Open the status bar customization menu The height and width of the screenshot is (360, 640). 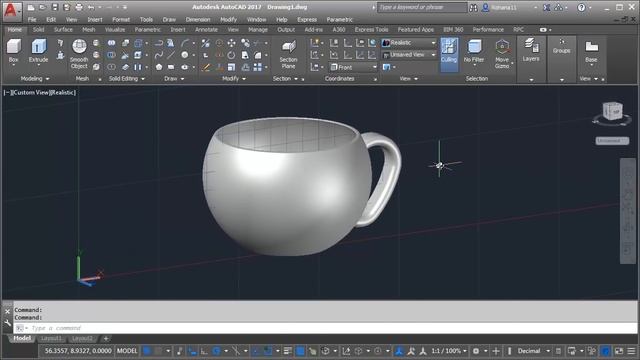tap(631, 351)
